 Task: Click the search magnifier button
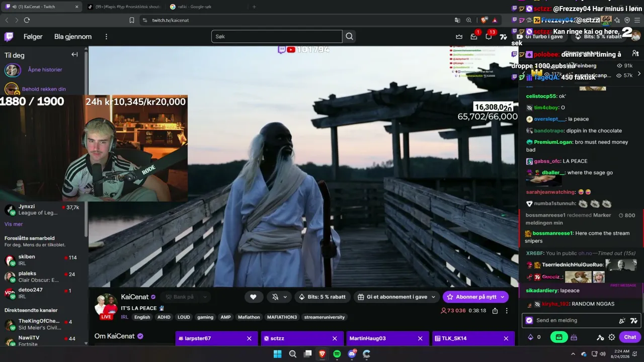tap(349, 37)
